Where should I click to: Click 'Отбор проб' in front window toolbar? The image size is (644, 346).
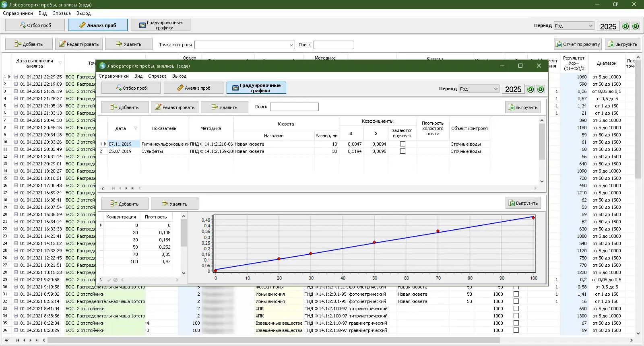130,88
